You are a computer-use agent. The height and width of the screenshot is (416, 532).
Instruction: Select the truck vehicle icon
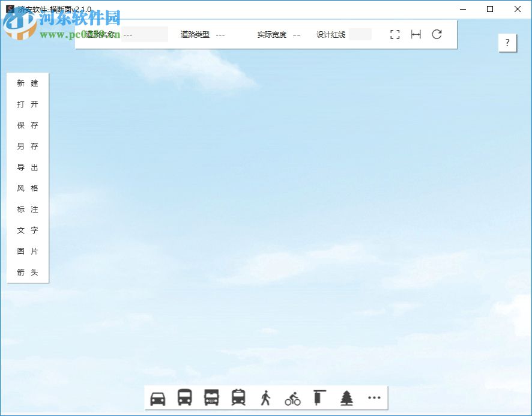pyautogui.click(x=211, y=397)
